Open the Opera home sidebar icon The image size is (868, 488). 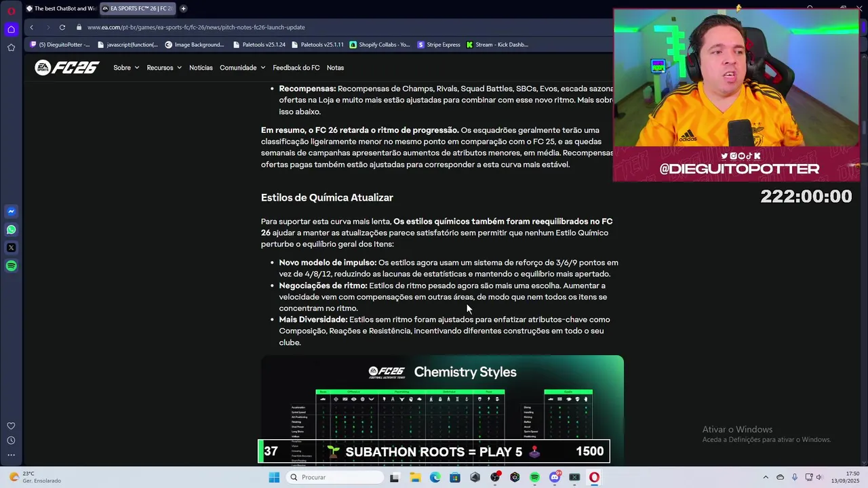11,29
